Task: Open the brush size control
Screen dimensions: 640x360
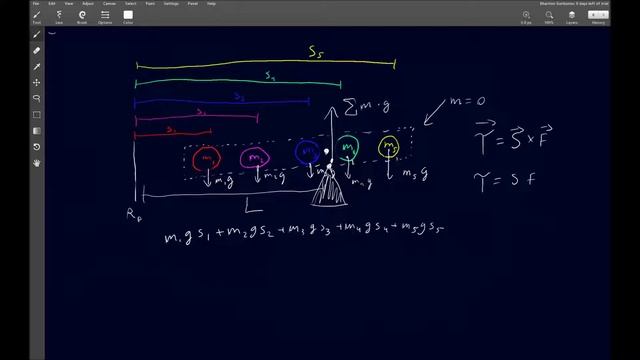Action: tap(526, 17)
